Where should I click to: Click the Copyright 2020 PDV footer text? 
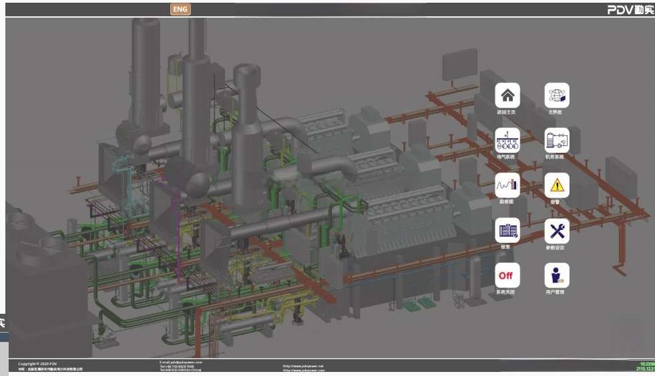[x=37, y=364]
